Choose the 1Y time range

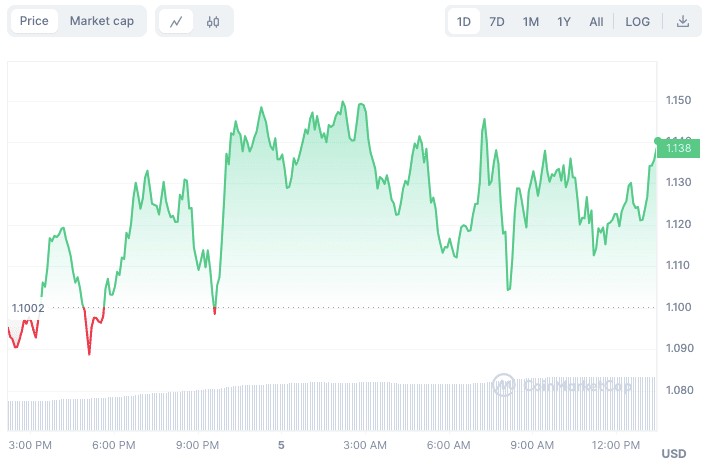(x=564, y=21)
